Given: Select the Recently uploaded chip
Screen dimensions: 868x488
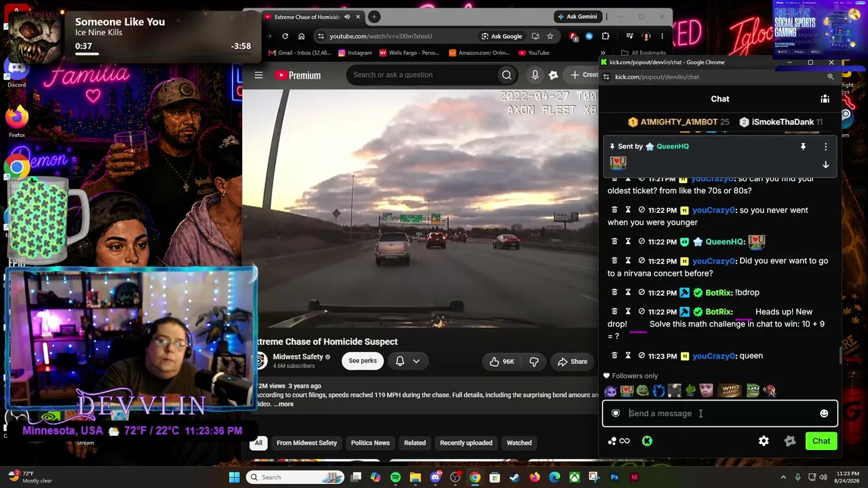Looking at the screenshot, I should pos(466,443).
